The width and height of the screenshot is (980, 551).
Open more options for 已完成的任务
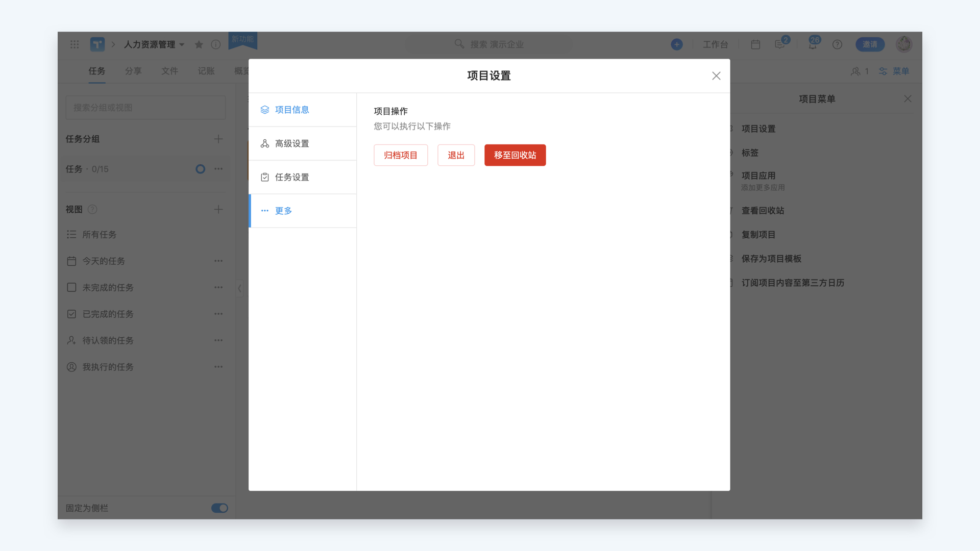[x=218, y=314]
